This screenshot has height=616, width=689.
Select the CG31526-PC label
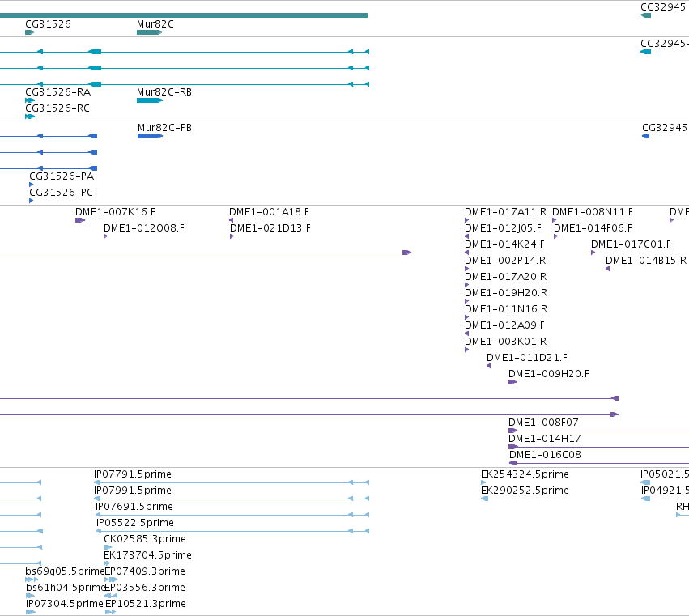[61, 193]
